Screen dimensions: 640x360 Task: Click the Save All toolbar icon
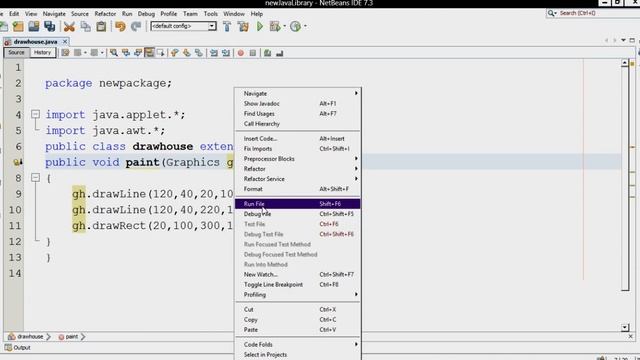pos(50,27)
